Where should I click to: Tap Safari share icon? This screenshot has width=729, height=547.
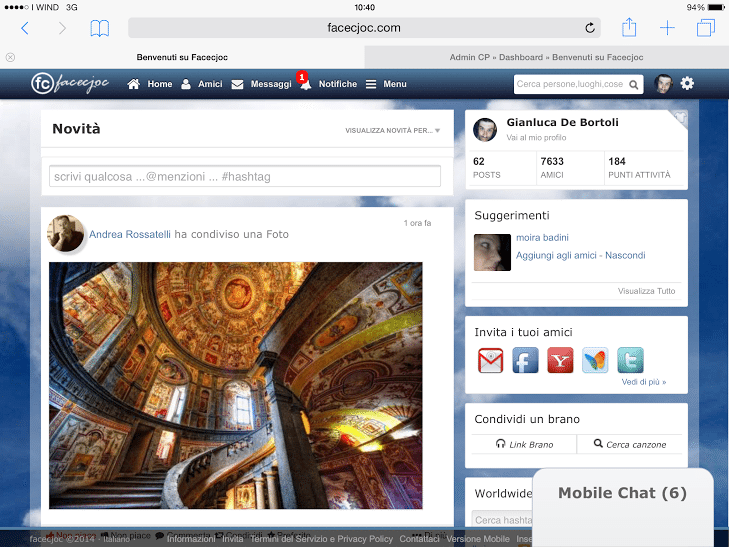[629, 28]
